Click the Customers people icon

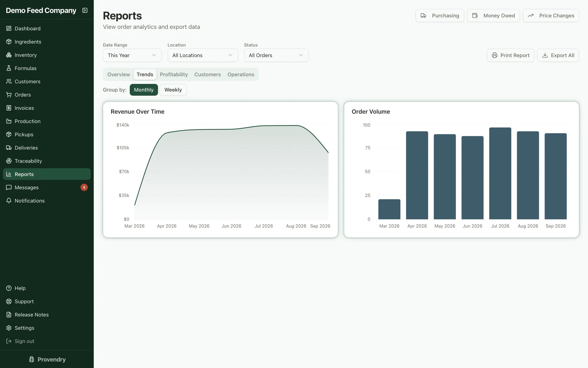9,82
